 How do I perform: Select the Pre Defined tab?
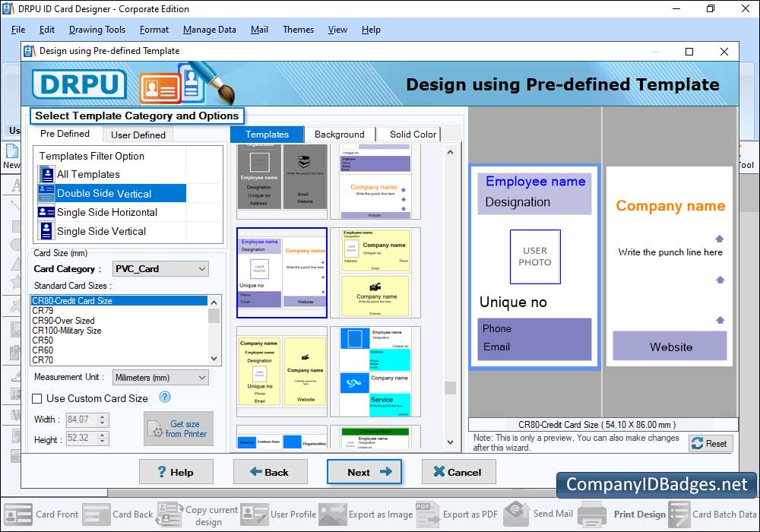click(x=65, y=134)
